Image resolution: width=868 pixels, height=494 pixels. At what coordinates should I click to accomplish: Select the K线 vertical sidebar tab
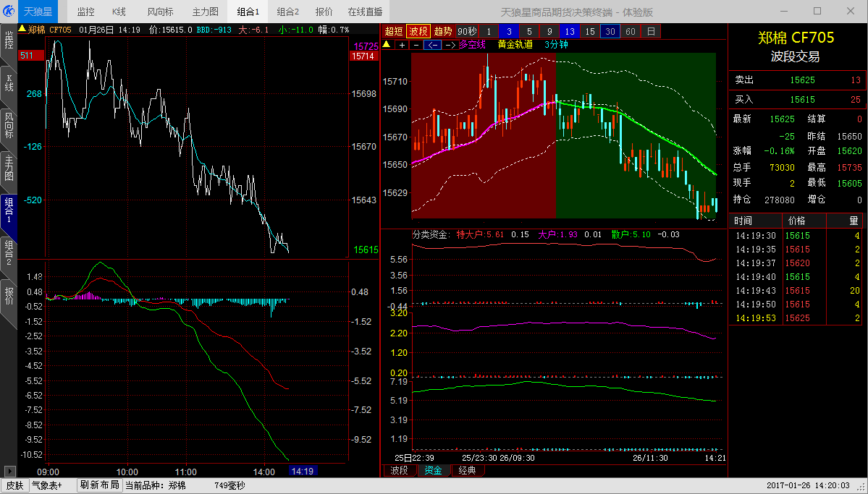(x=9, y=83)
